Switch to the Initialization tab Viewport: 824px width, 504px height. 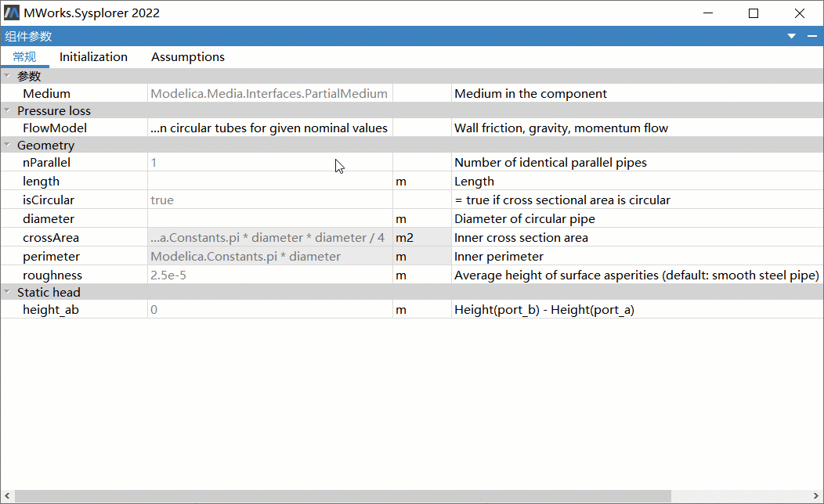(x=93, y=56)
